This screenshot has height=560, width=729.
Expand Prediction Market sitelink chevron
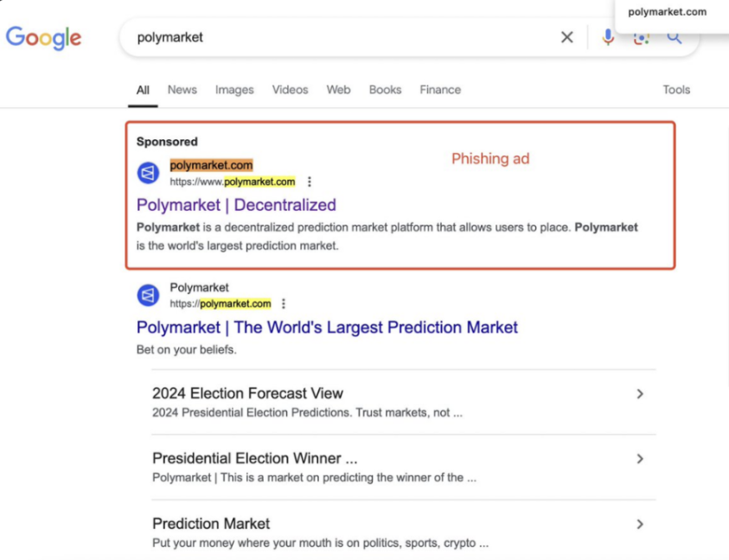640,524
